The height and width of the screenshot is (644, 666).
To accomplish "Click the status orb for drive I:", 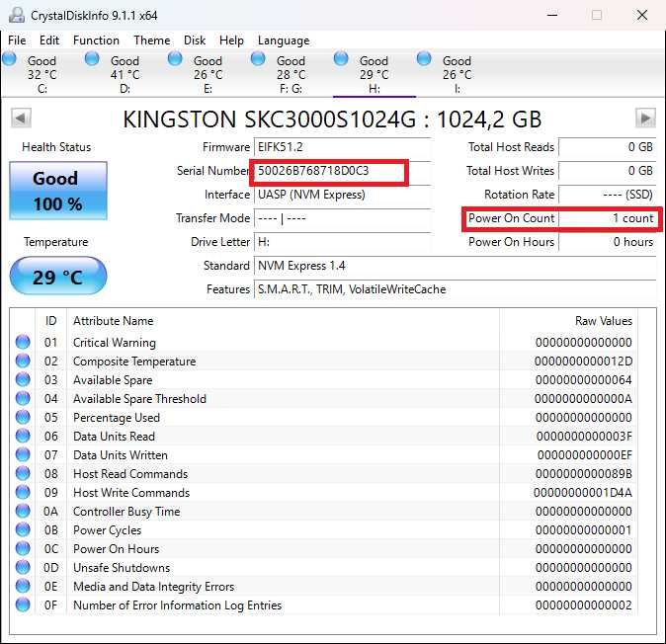I will [x=424, y=58].
